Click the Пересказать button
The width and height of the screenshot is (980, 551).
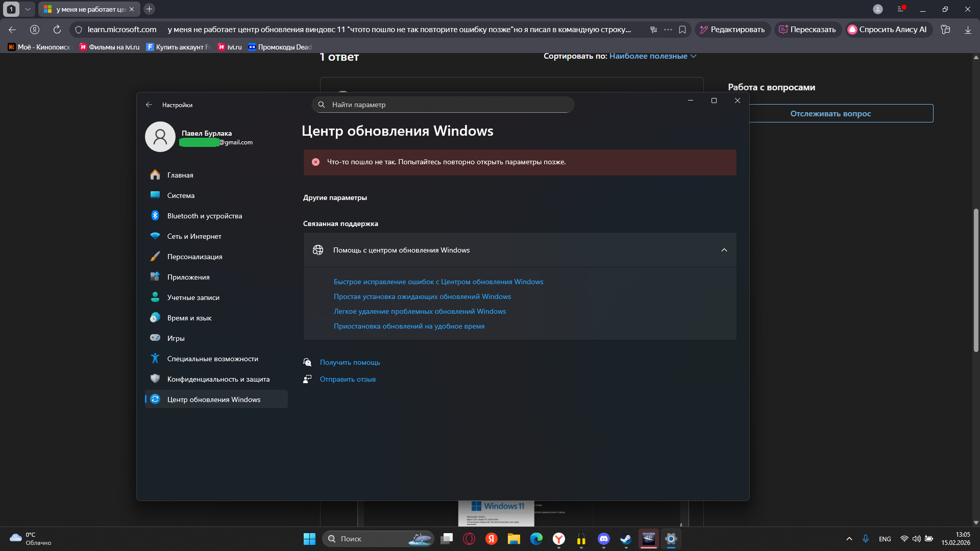pos(807,30)
